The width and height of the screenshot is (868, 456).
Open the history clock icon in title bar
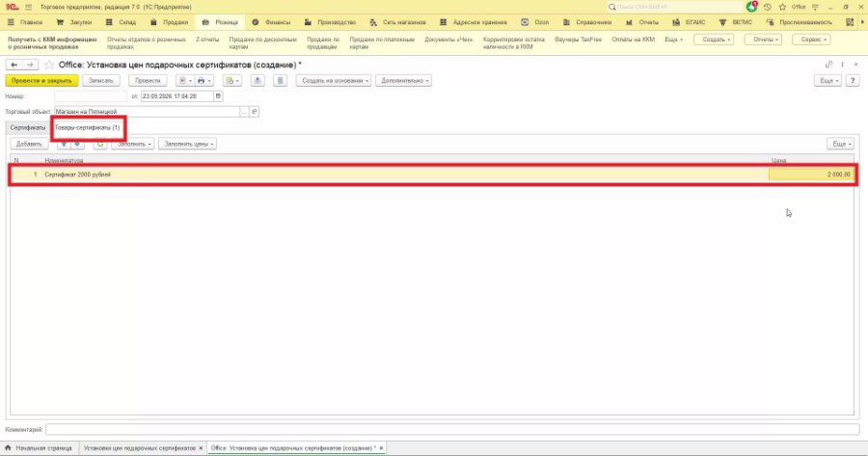point(768,7)
